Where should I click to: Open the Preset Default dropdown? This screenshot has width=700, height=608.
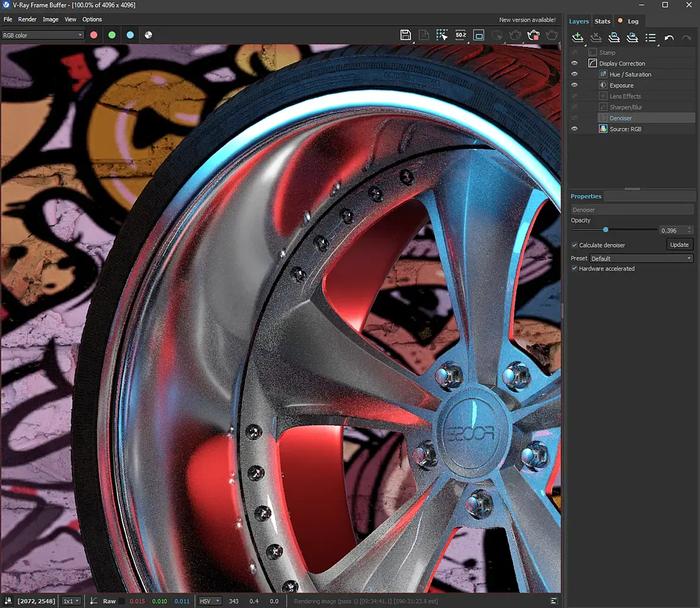641,259
